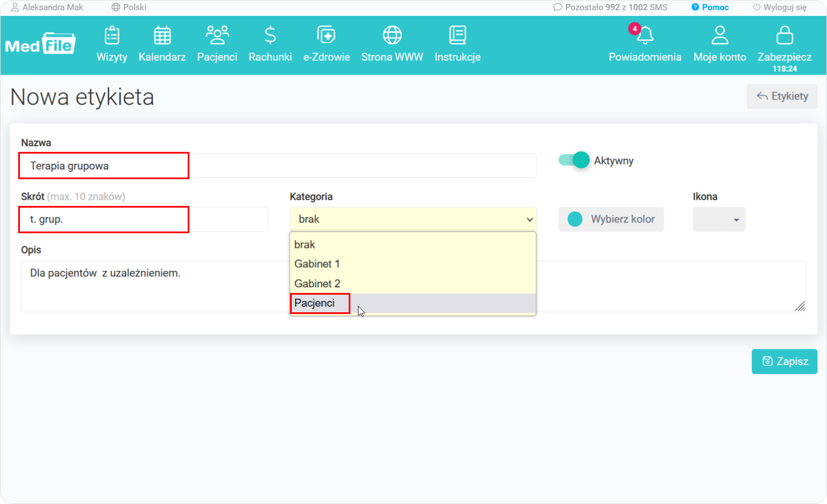Open the Ikona dropdown
The width and height of the screenshot is (827, 504).
point(719,219)
